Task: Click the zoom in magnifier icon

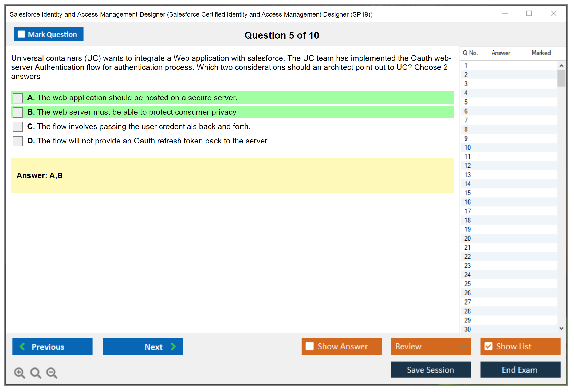Action: point(19,373)
